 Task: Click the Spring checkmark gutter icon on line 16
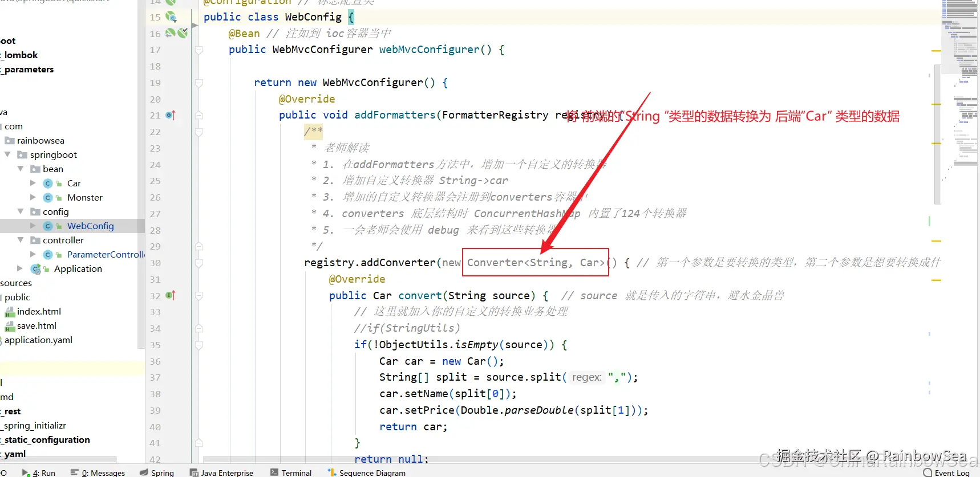click(x=183, y=33)
